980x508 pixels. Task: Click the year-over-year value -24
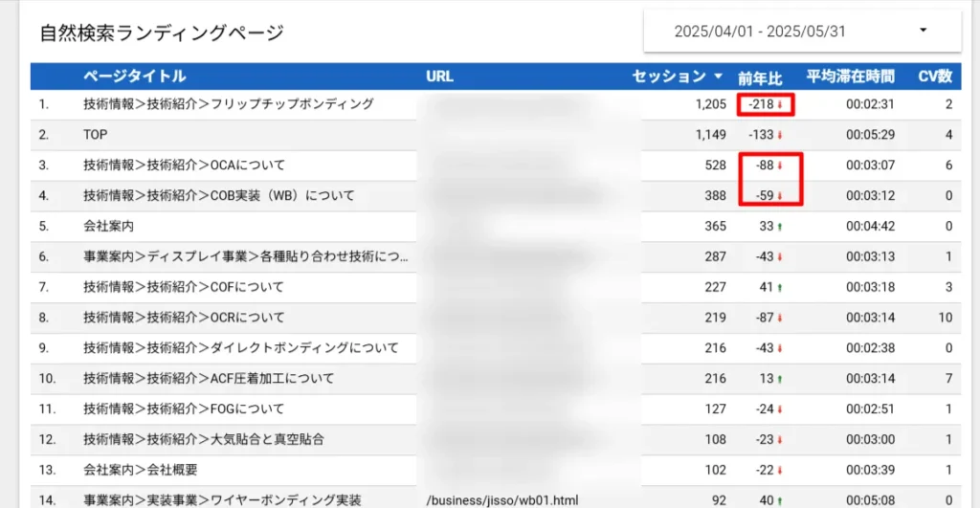[765, 409]
